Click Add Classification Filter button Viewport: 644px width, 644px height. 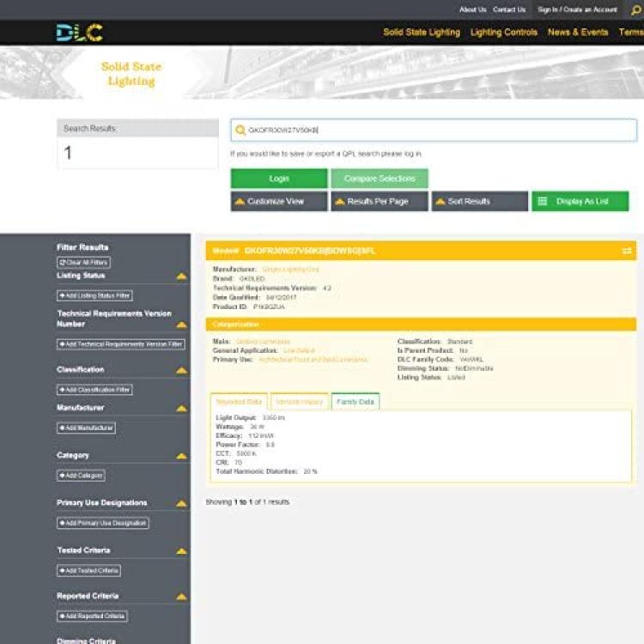point(94,389)
